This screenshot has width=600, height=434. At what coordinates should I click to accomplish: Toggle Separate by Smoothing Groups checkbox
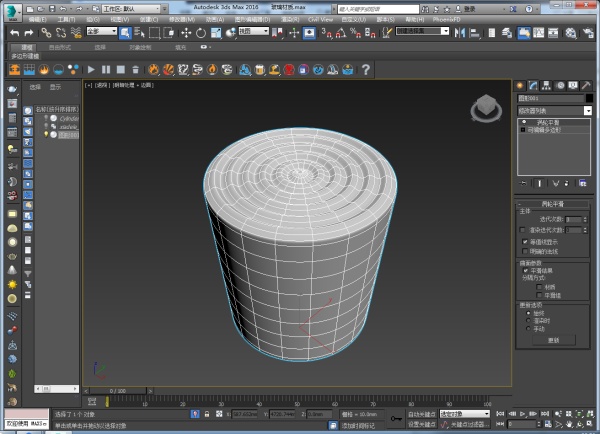pyautogui.click(x=539, y=295)
